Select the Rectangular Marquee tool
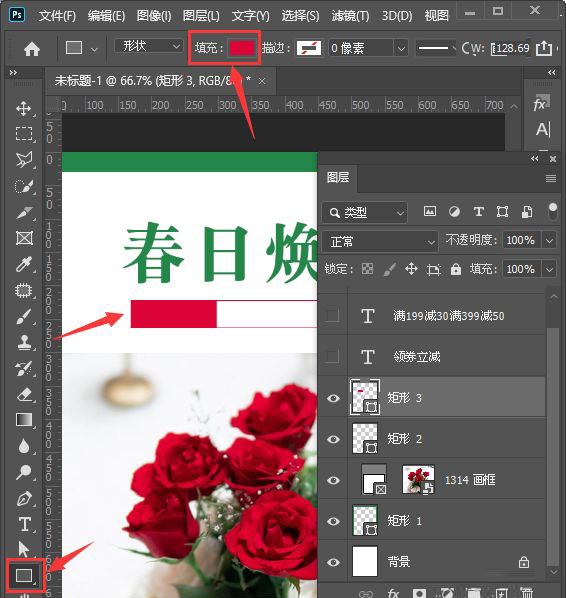 click(24, 134)
